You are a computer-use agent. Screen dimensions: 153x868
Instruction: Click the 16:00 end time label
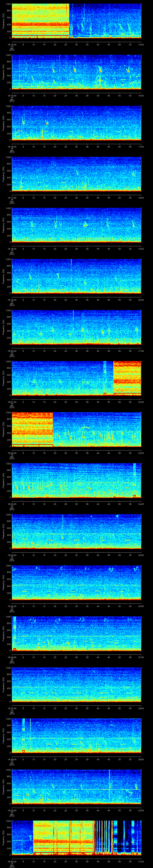tap(141, 96)
